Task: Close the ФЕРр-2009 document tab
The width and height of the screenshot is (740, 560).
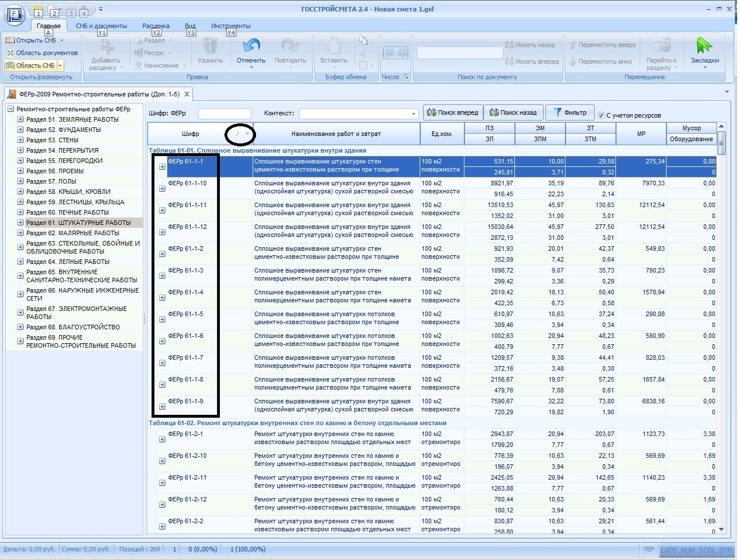Action: coord(187,94)
